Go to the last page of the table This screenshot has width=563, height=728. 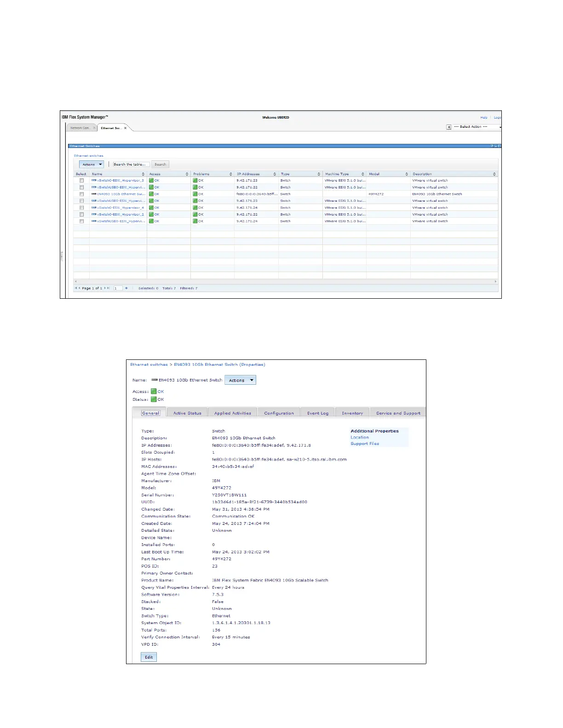click(x=109, y=288)
